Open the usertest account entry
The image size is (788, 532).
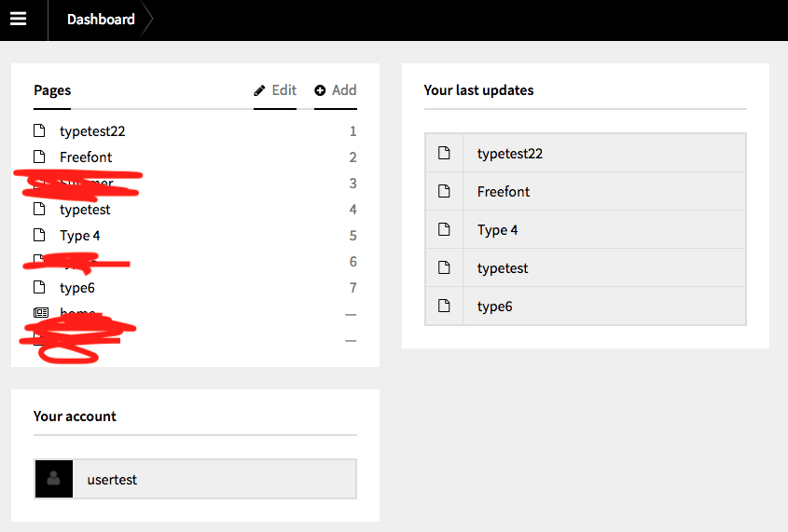[x=112, y=480]
